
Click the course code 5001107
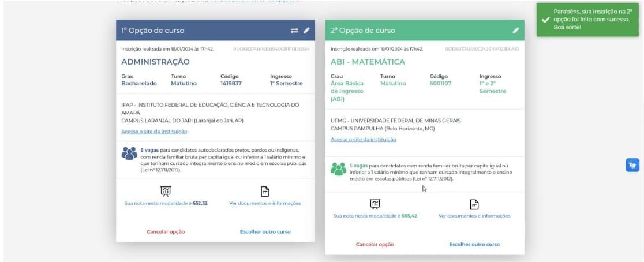click(x=441, y=83)
